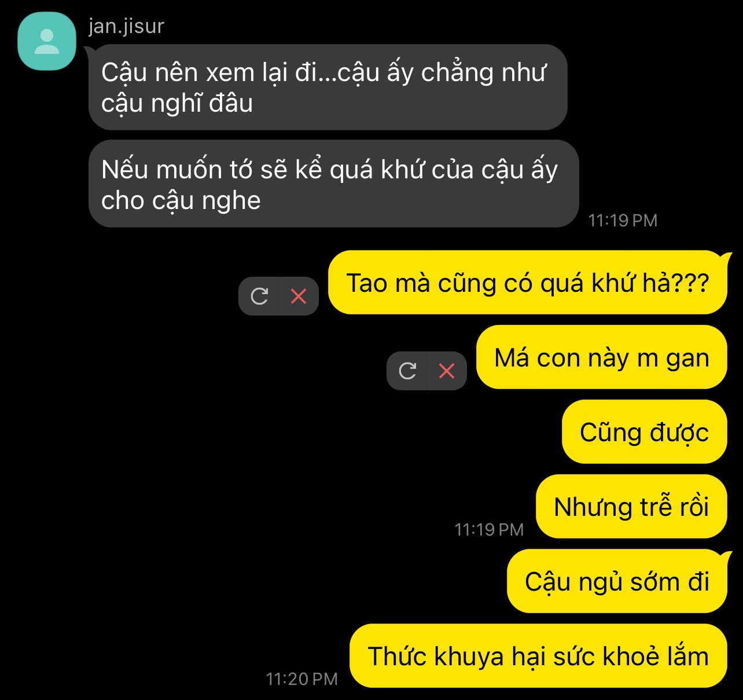743x700 pixels.
Task: Retry sending "Tao mà cũng có quá khứ hả???"
Action: tap(259, 296)
